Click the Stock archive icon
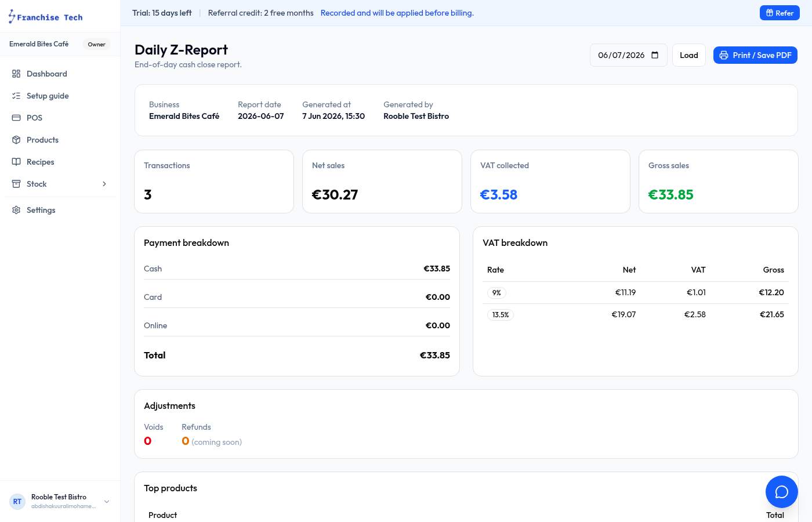 [x=16, y=184]
